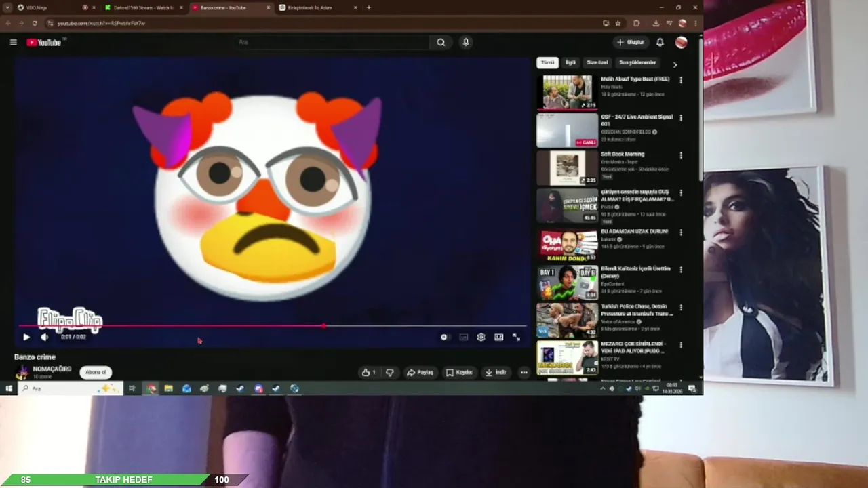
Task: Open options menu for MEZARCI ÇOK SİNİRLENDİ video
Action: (x=681, y=345)
